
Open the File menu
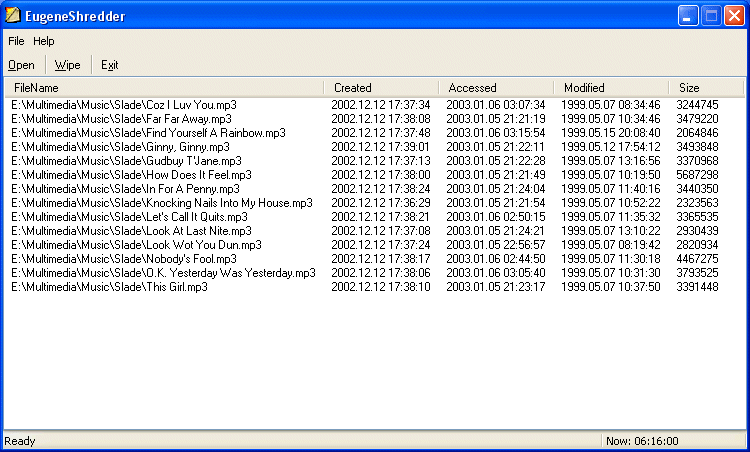coord(16,41)
